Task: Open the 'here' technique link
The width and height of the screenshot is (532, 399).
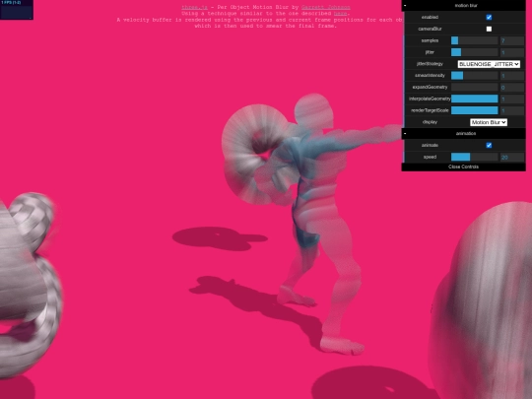Action: pos(340,14)
